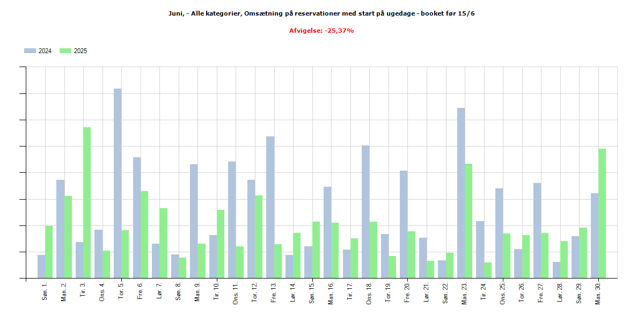Image resolution: width=644 pixels, height=322 pixels.
Task: Click the green 2025 bar for Søn. 1.
Action: (x=49, y=252)
